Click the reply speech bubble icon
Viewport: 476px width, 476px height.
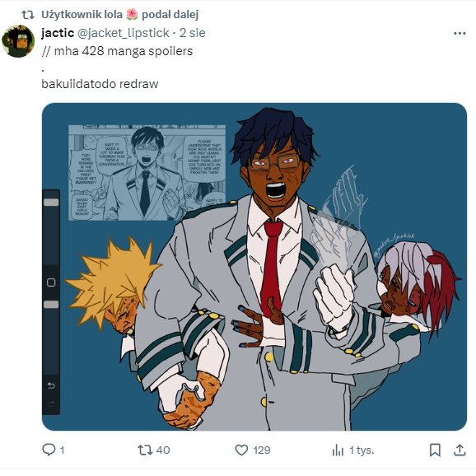[x=49, y=450]
